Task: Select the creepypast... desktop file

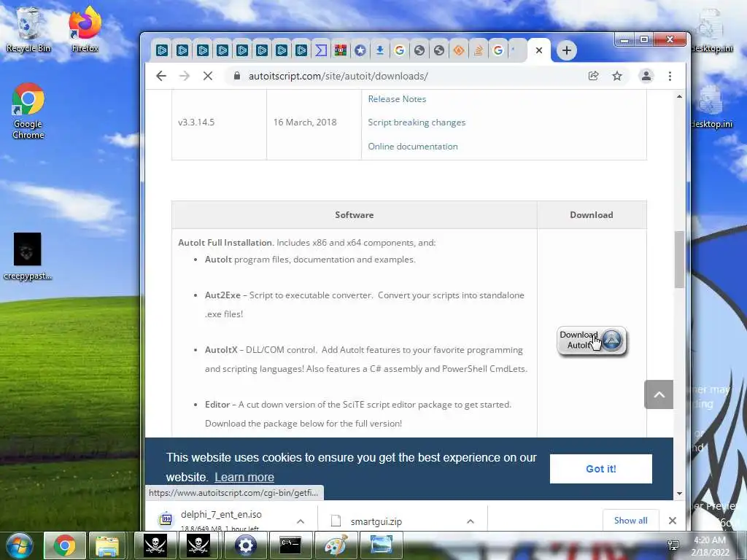Action: (x=28, y=256)
